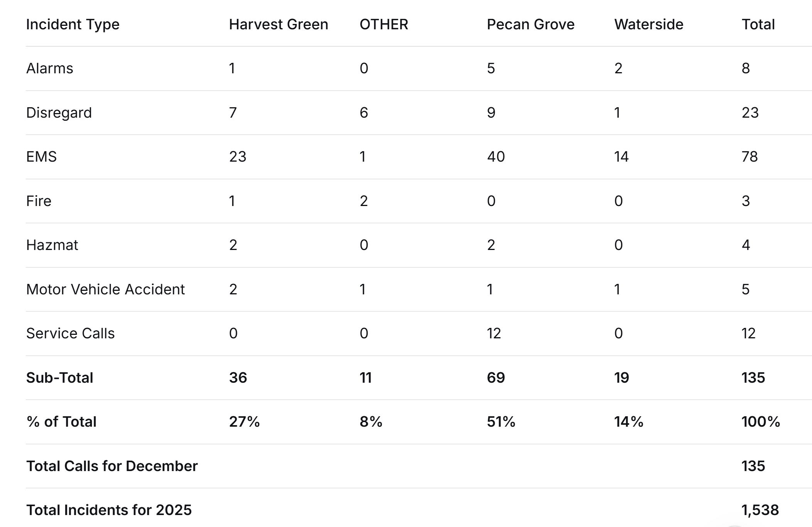Image resolution: width=812 pixels, height=527 pixels.
Task: Select the EMS row label
Action: (x=41, y=157)
